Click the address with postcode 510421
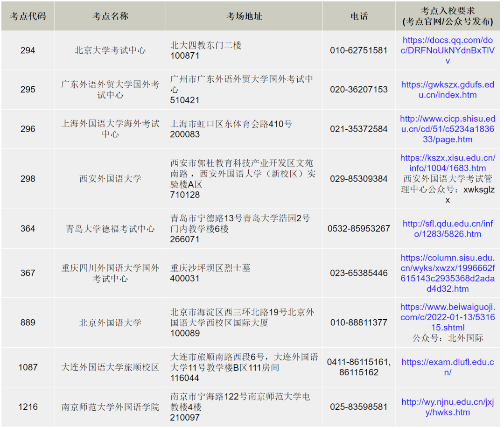The width and height of the screenshot is (504, 428). tap(241, 90)
